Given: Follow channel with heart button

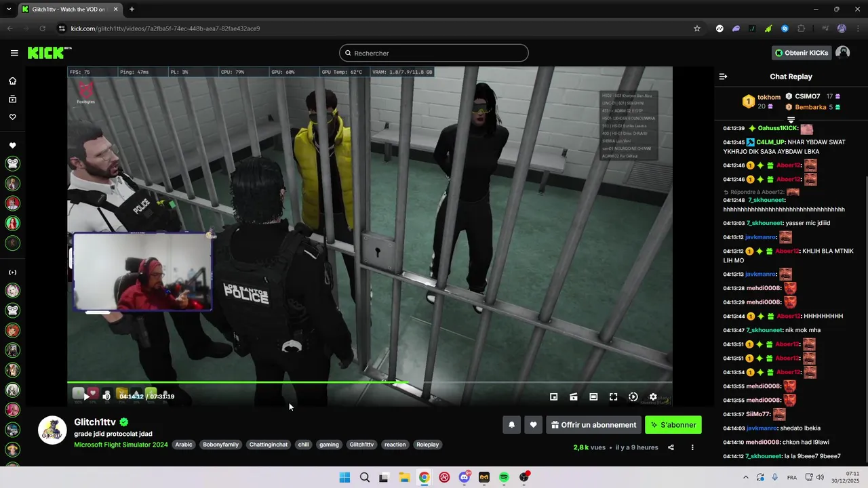Looking at the screenshot, I should click(x=533, y=425).
